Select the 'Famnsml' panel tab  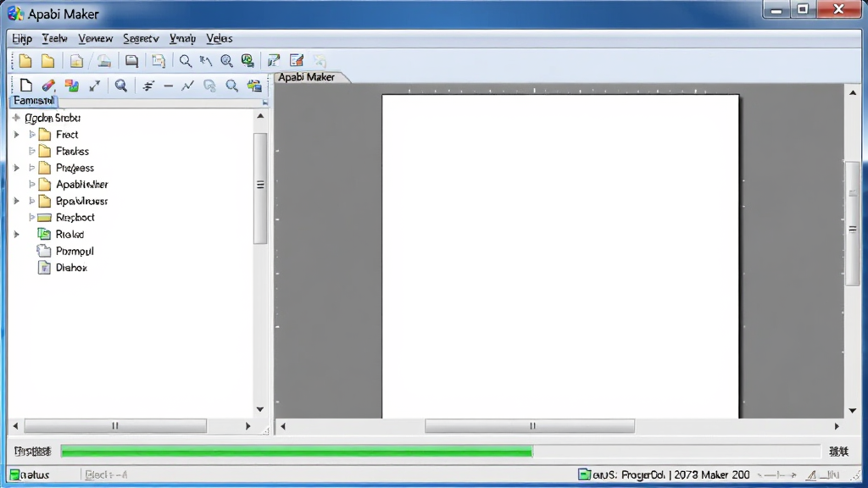point(34,101)
